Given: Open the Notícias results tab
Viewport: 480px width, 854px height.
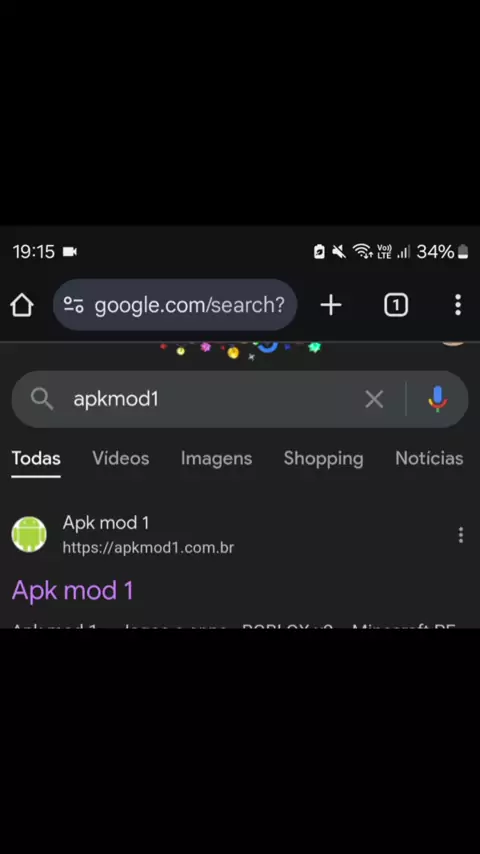Looking at the screenshot, I should (429, 459).
